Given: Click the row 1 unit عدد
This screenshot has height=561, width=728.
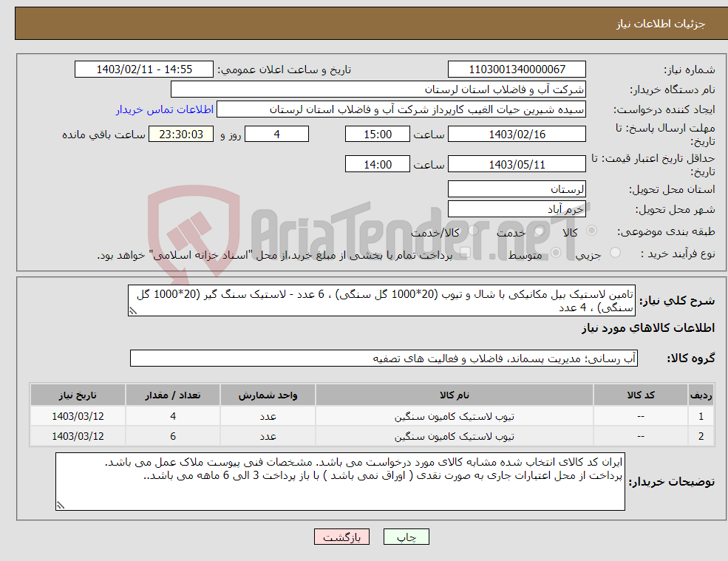Looking at the screenshot, I should click(x=268, y=417).
